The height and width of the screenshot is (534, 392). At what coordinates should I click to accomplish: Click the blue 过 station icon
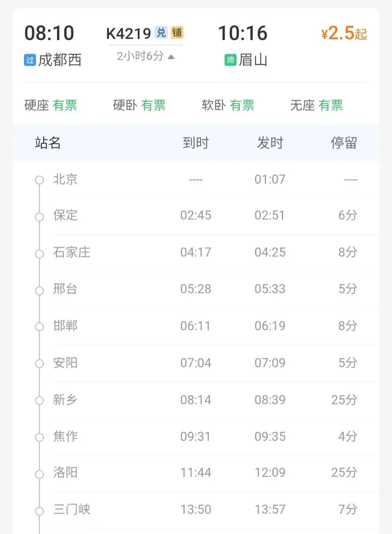pyautogui.click(x=30, y=60)
